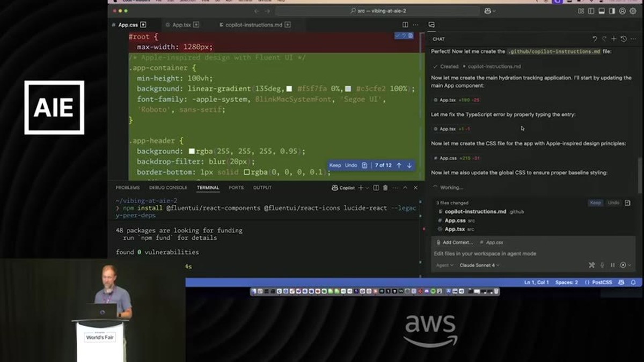
Task: Open the Claude Sonnet 4 model picker
Action: (479, 265)
